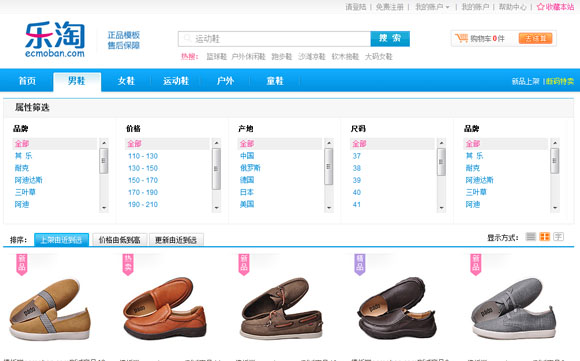
Task: Open the 首页 navigation tab
Action: 27,81
